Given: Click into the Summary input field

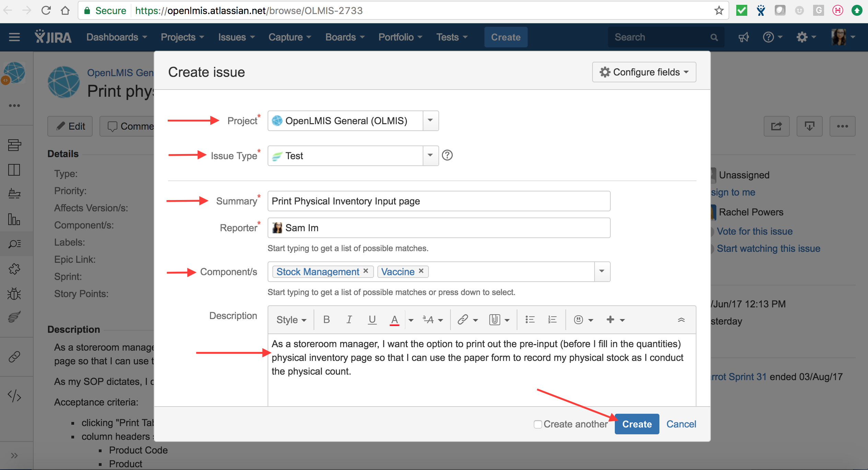Looking at the screenshot, I should pos(438,201).
